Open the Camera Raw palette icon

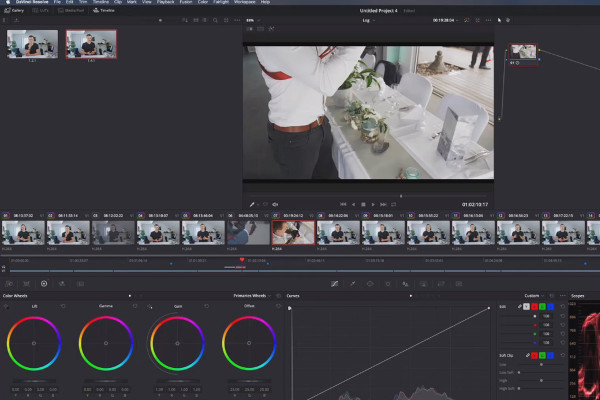(x=9, y=284)
